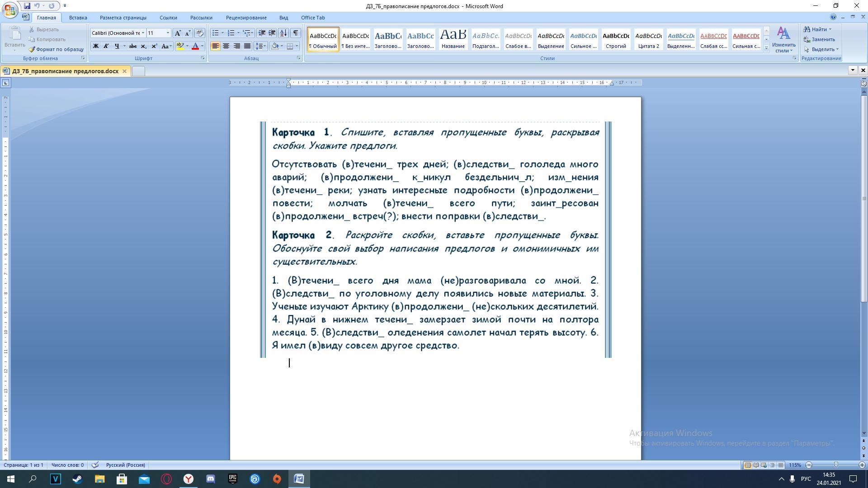
Task: Click the tab selector L icon
Action: [x=5, y=83]
